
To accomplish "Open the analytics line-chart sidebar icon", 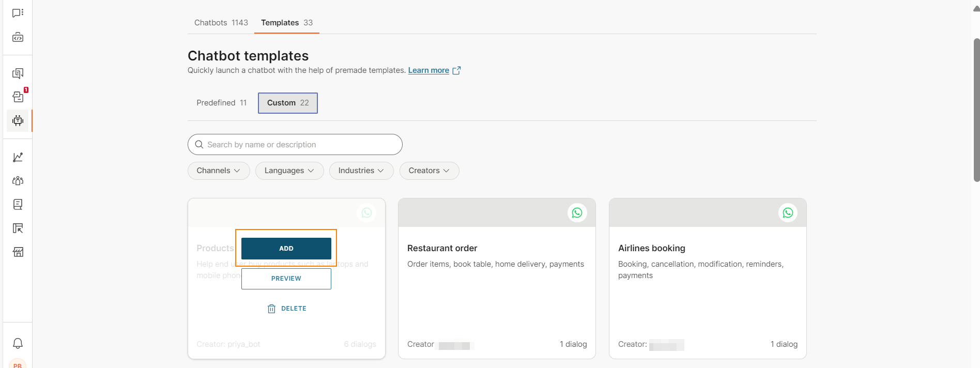I will click(18, 157).
